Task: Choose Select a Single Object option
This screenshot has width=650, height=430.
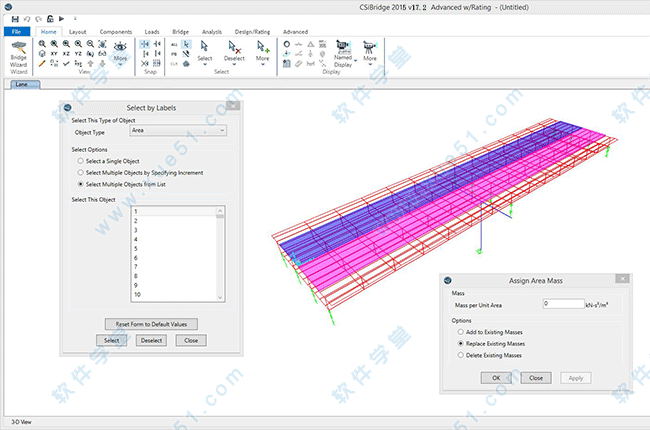Action: tap(81, 160)
